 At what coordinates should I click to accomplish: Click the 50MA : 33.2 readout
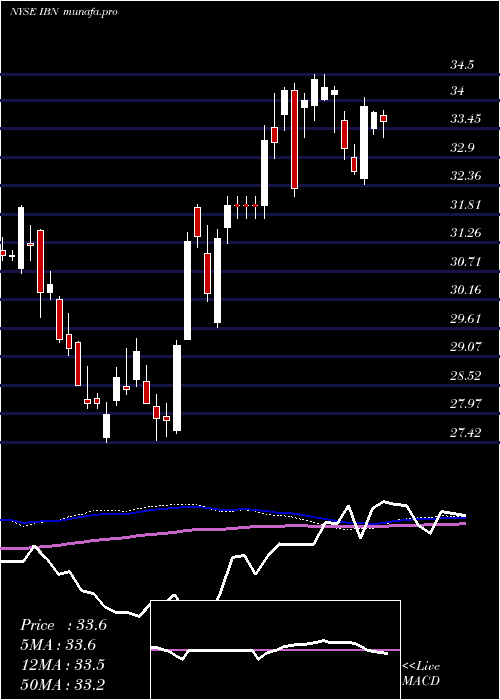[x=62, y=684]
